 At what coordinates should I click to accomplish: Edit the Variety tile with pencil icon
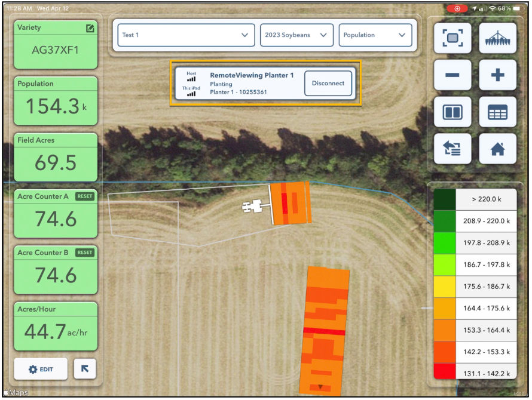tap(90, 29)
